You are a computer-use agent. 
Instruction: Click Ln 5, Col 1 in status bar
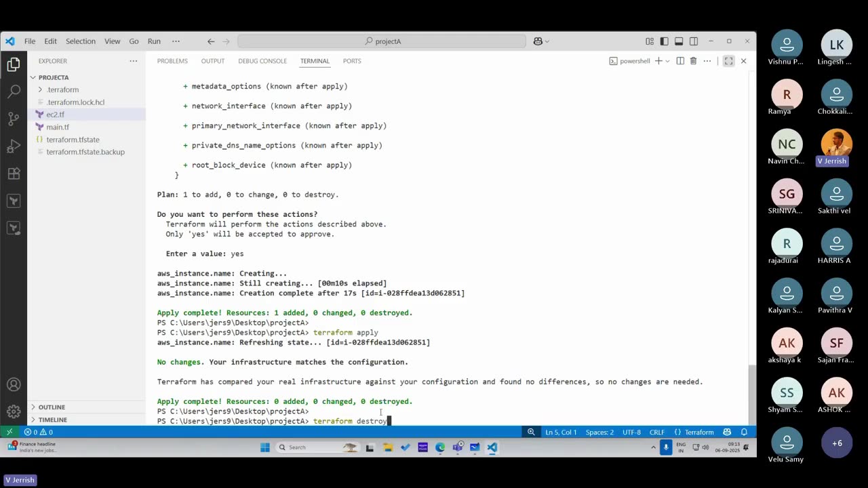[561, 432]
